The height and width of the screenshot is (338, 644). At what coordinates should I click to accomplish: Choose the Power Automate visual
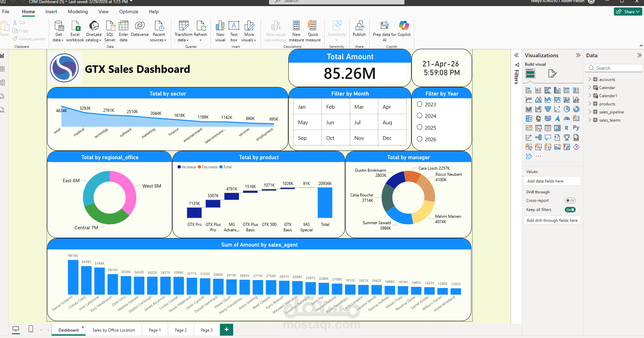[529, 156]
